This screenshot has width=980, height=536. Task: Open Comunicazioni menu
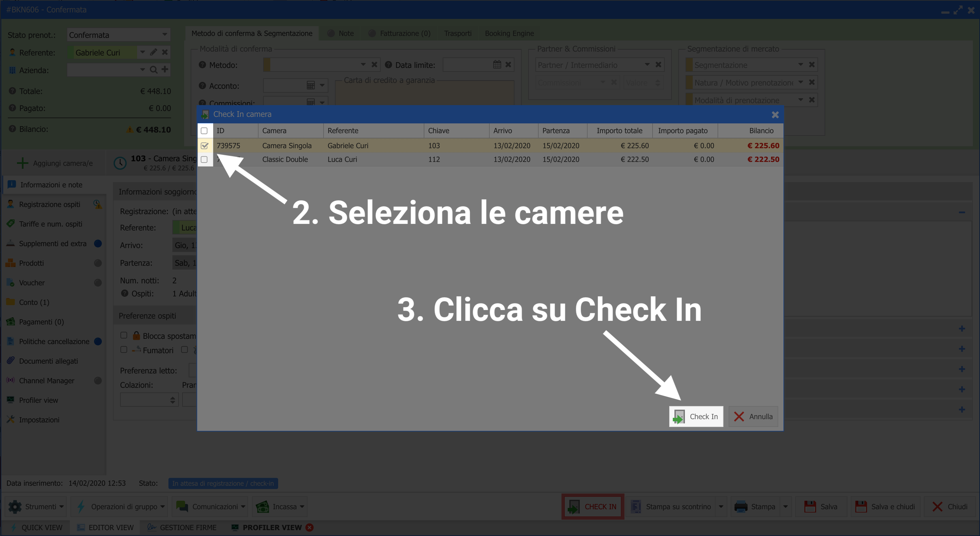click(x=210, y=506)
